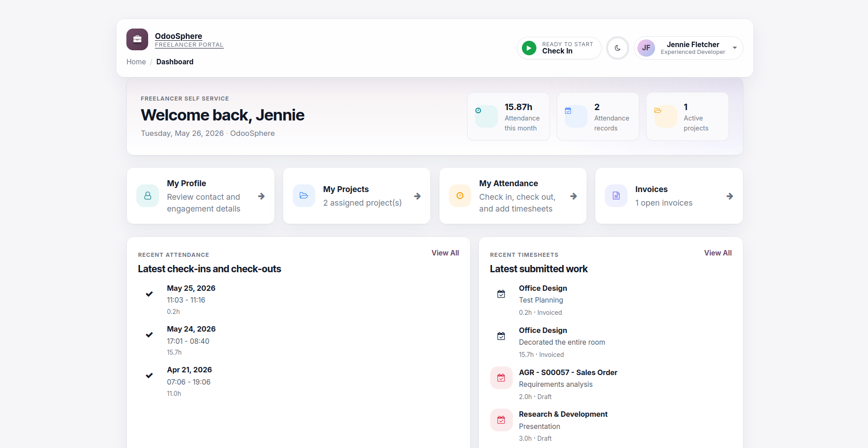Click the arrow on the My Profile card
The image size is (868, 448).
(261, 196)
